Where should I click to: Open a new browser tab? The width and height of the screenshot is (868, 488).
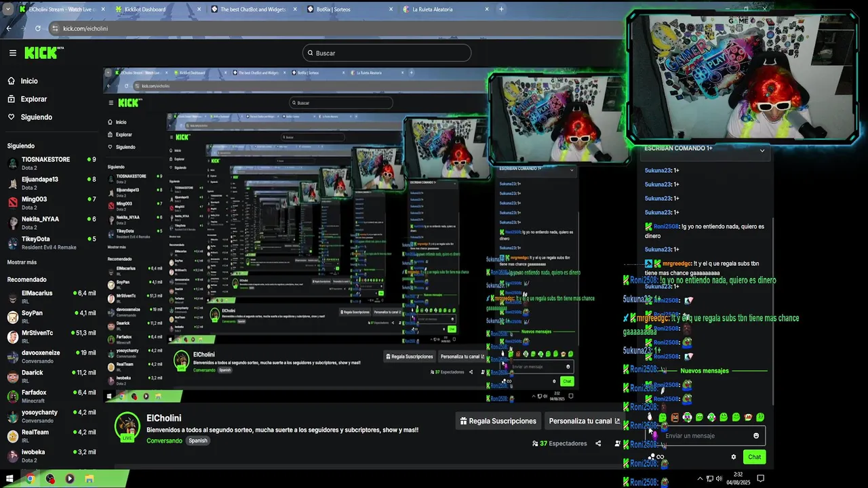(501, 9)
